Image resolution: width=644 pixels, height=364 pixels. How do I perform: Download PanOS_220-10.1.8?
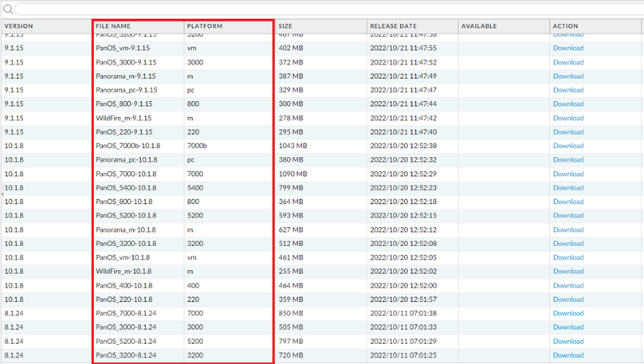click(x=568, y=299)
